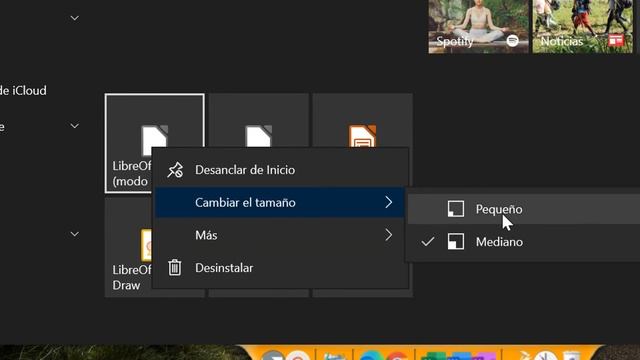Open the LibreOffice Draw tile

point(129,247)
